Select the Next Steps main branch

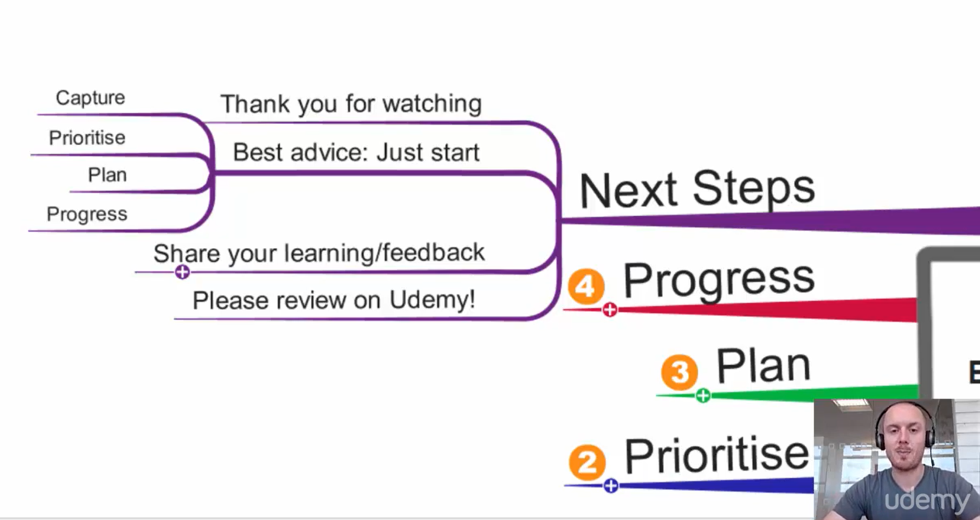click(697, 189)
